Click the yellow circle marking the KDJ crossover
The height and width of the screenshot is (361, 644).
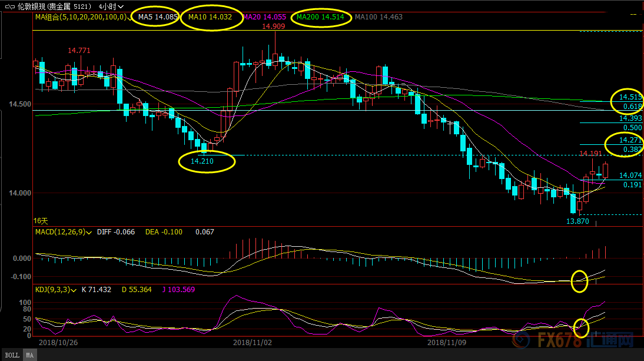point(581,326)
